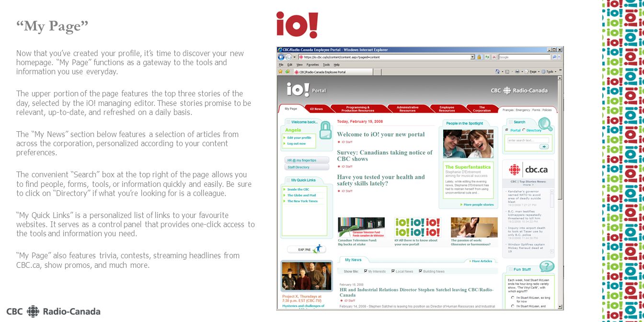This screenshot has width=644, height=322.
Task: Click the Add to Favorites star-plus icon
Action: (x=287, y=71)
